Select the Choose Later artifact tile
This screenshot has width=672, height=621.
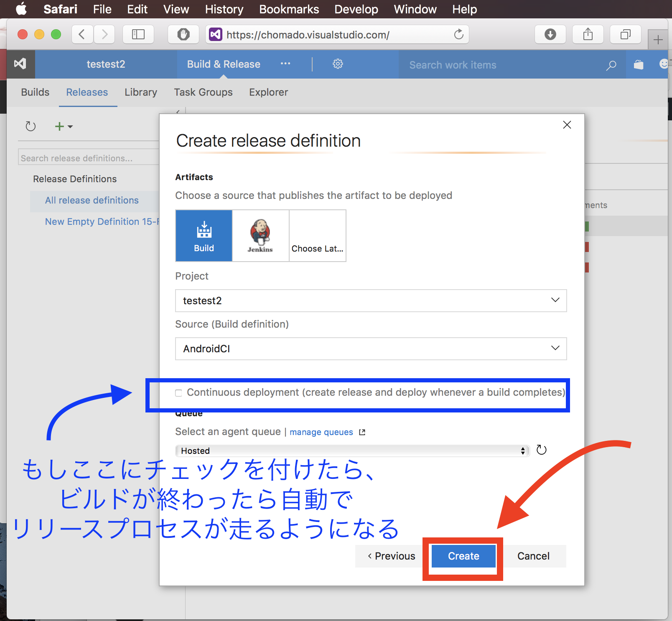318,236
